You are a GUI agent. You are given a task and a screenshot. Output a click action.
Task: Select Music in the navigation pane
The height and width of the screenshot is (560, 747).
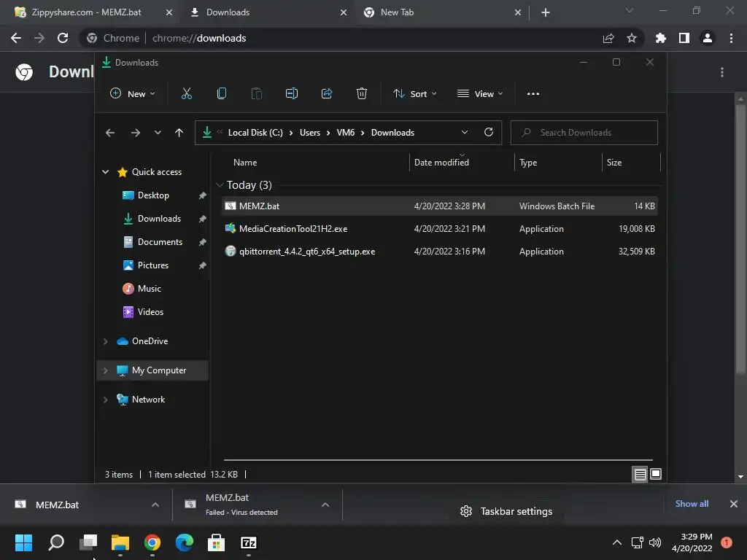(x=149, y=289)
